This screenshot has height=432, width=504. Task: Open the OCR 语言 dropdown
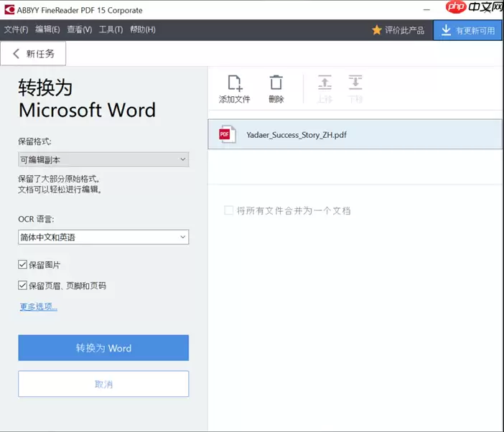coord(103,237)
